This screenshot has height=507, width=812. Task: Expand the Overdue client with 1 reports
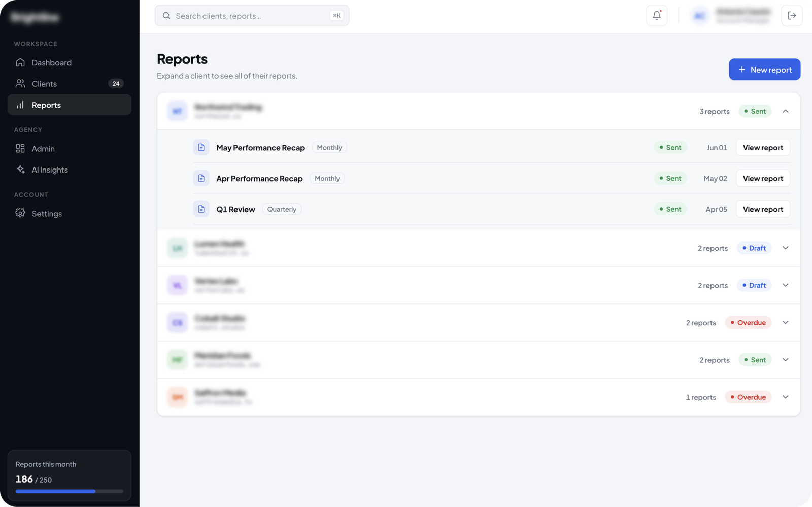pyautogui.click(x=786, y=397)
